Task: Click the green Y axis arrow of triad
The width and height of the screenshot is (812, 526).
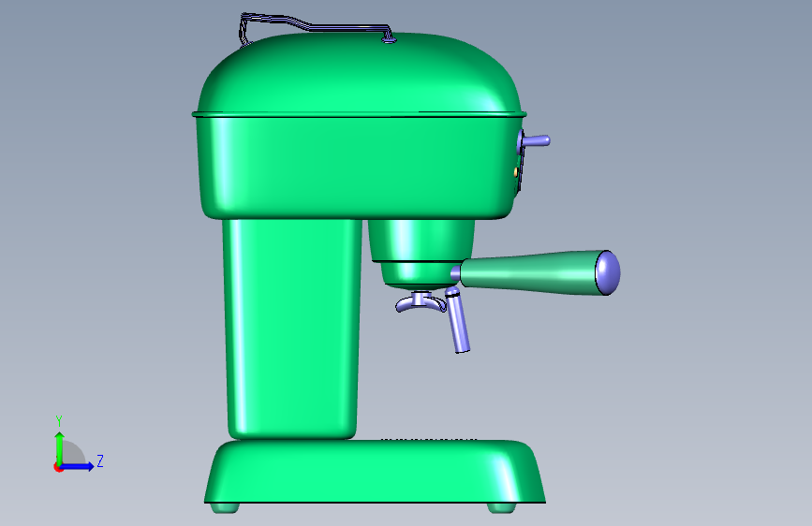Action: tap(59, 447)
